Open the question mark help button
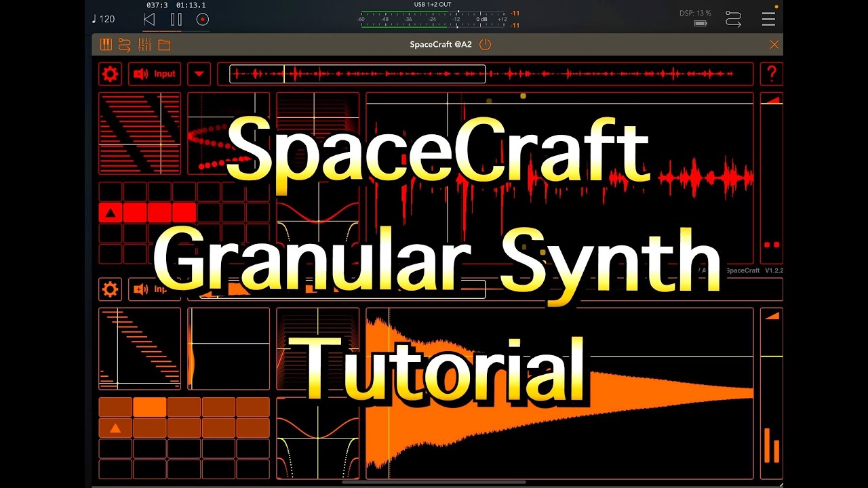This screenshot has height=488, width=868. tap(772, 73)
